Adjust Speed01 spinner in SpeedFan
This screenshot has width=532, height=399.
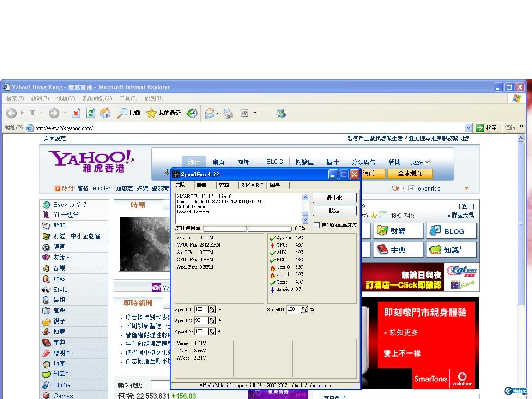coord(212,309)
